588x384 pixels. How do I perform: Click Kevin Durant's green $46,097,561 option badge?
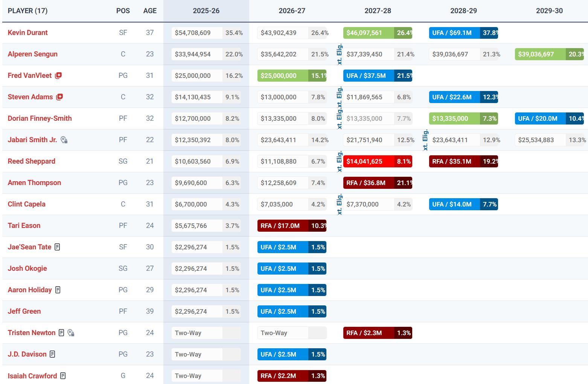[377, 33]
